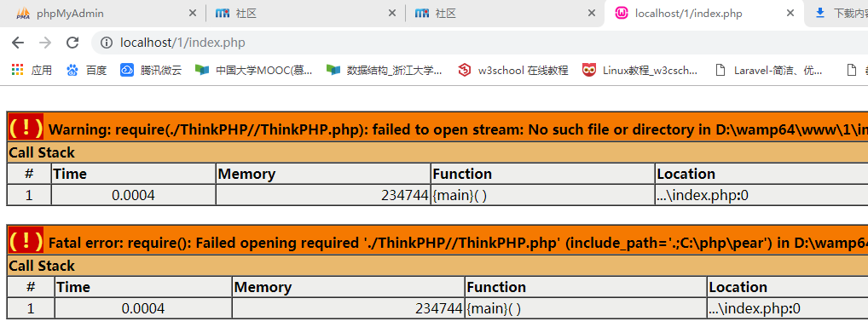Click 234744 memory cell in Warning table
This screenshot has height=327, width=868.
[323, 195]
